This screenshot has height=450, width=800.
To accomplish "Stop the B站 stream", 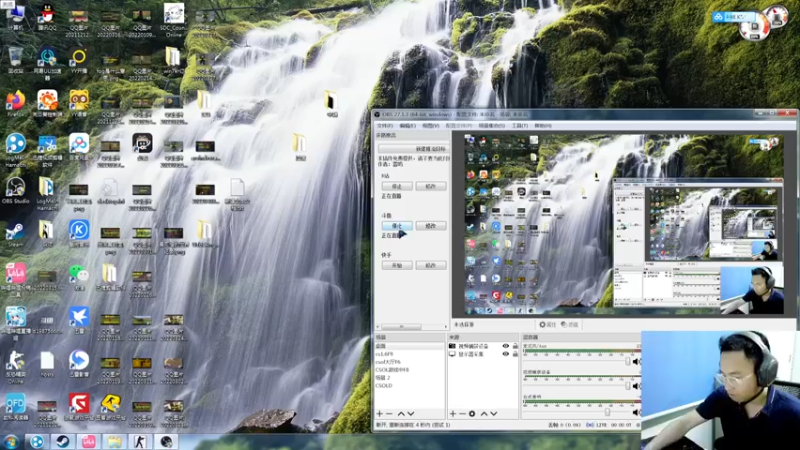I will [397, 186].
